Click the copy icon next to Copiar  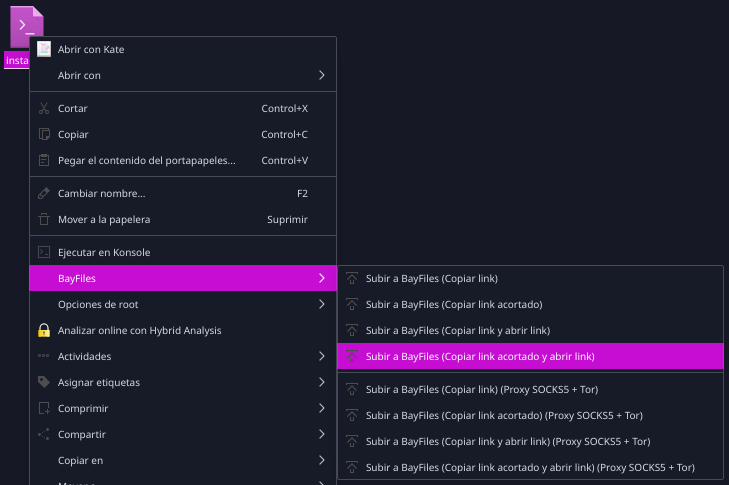44,134
